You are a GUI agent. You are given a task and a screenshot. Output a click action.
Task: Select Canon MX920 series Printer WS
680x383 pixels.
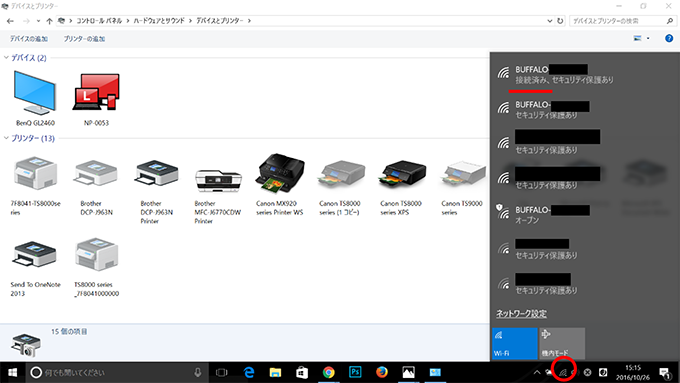[x=280, y=184]
